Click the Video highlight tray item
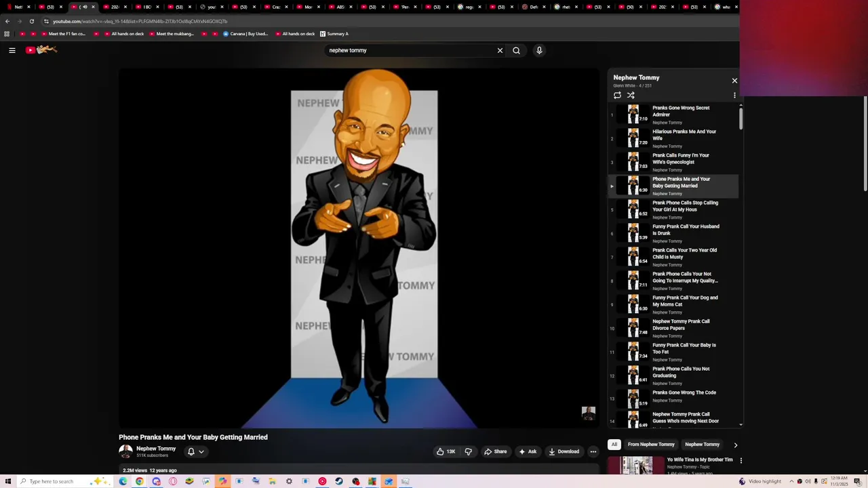This screenshot has height=488, width=868. [x=760, y=481]
